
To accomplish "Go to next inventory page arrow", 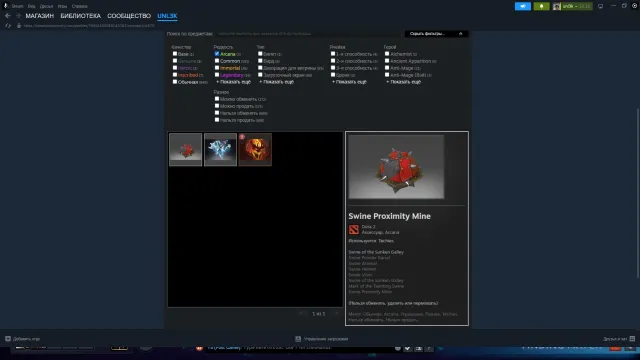I will click(x=336, y=313).
